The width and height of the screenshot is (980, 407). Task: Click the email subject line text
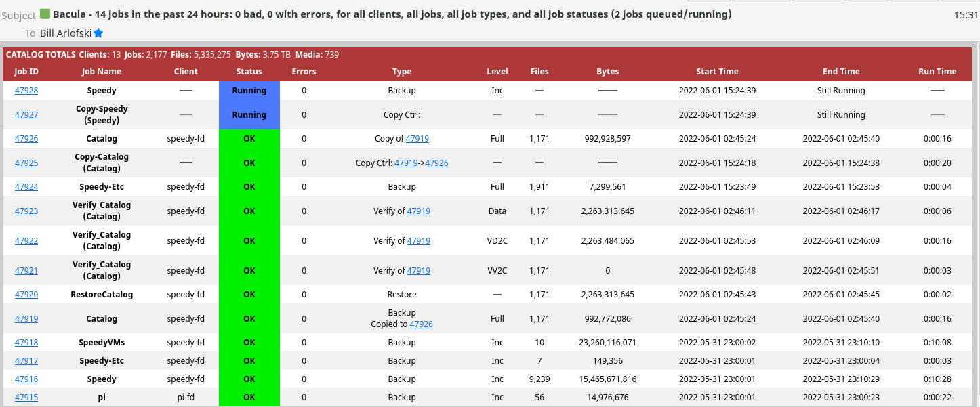click(x=392, y=14)
